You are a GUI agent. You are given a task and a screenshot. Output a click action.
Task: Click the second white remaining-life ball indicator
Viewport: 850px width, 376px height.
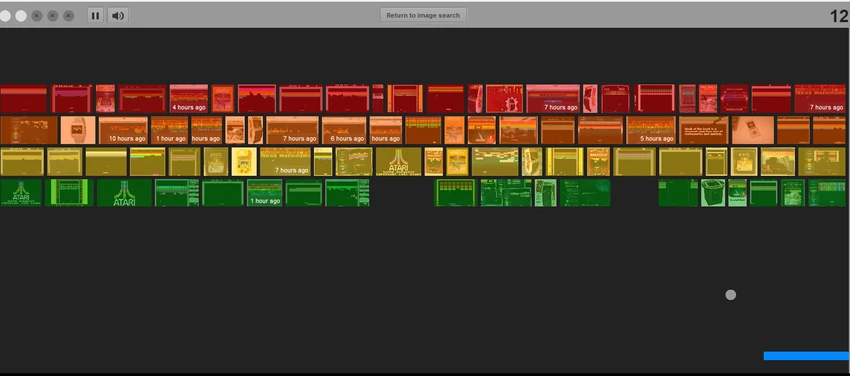21,16
